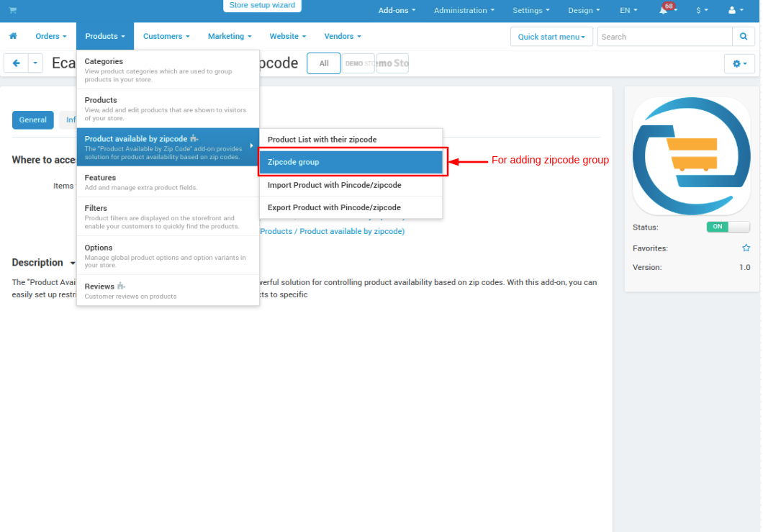Viewport: 763px width, 532px height.
Task: Select Product available by zipcode entry
Action: pyautogui.click(x=168, y=147)
